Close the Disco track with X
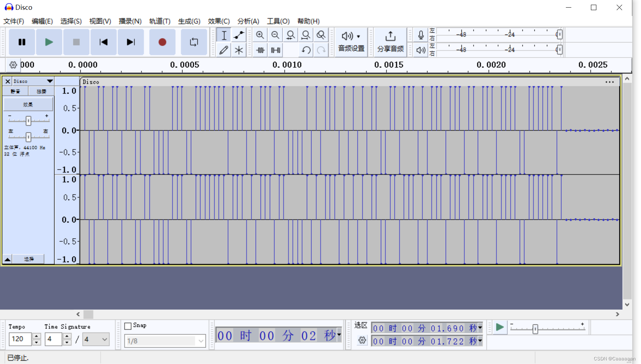The height and width of the screenshot is (364, 641). coord(8,81)
